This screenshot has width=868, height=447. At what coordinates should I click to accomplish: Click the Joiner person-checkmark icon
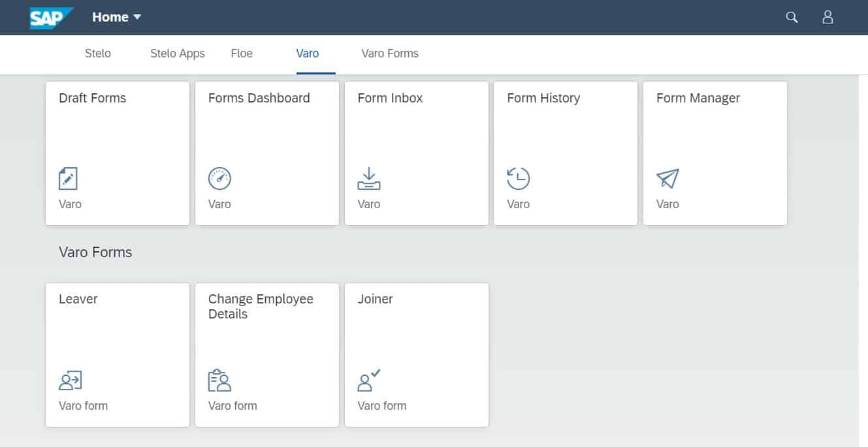(369, 380)
